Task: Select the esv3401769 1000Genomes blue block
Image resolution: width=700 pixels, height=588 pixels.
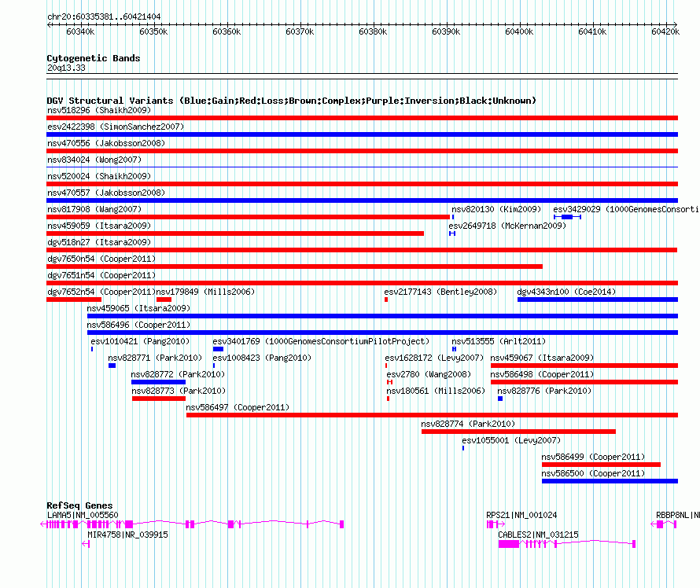Action: click(219, 349)
